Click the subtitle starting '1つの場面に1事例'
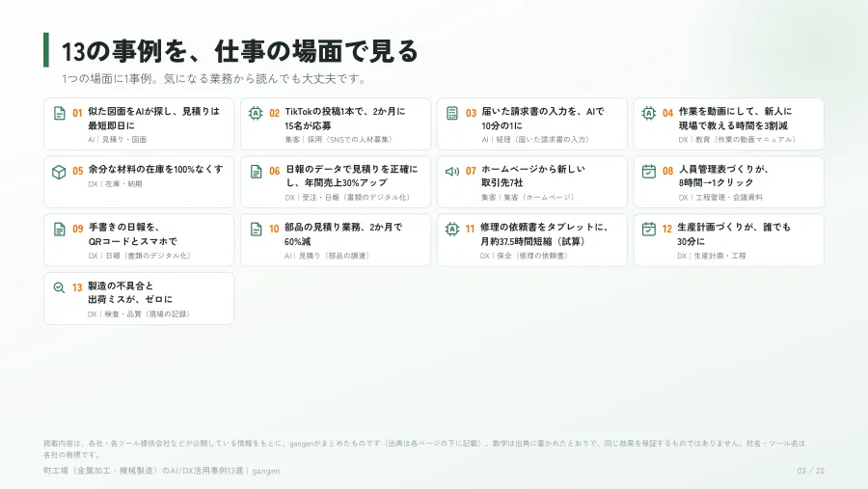The width and height of the screenshot is (868, 489). (214, 79)
